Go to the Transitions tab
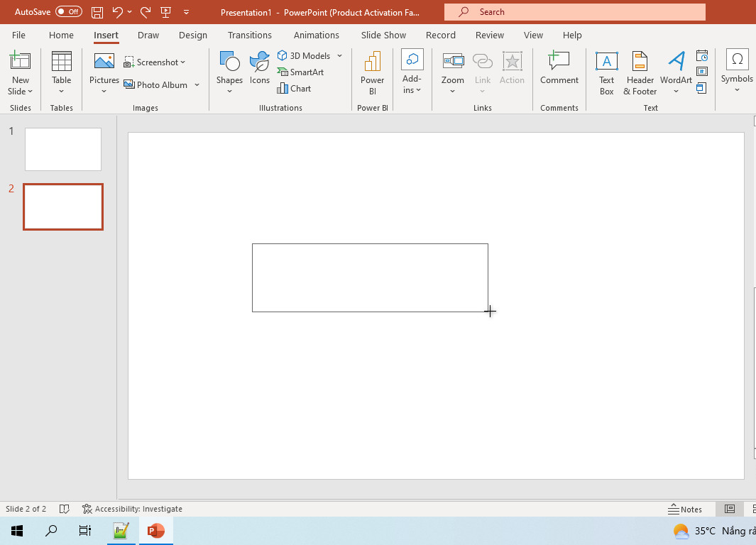The width and height of the screenshot is (756, 545). coord(250,35)
